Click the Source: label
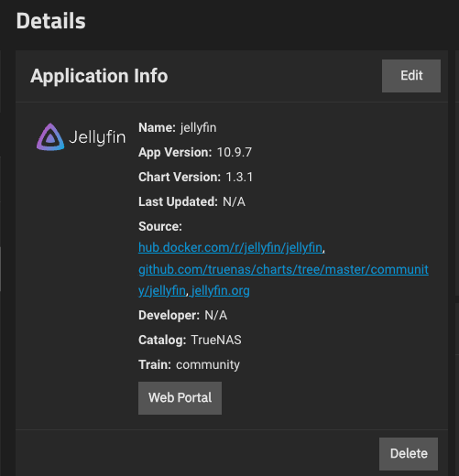The height and width of the screenshot is (476, 459). pos(160,226)
